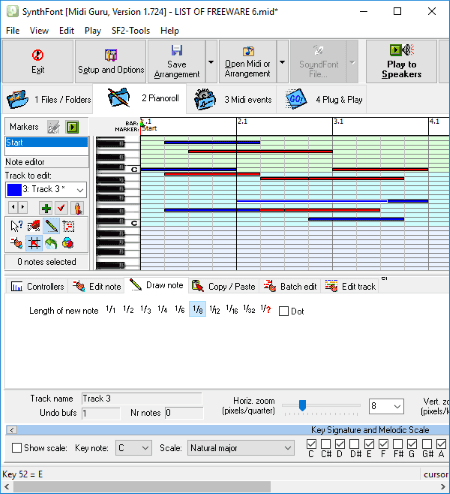The height and width of the screenshot is (494, 450).
Task: Toggle the E note checkbox
Action: coord(369,444)
